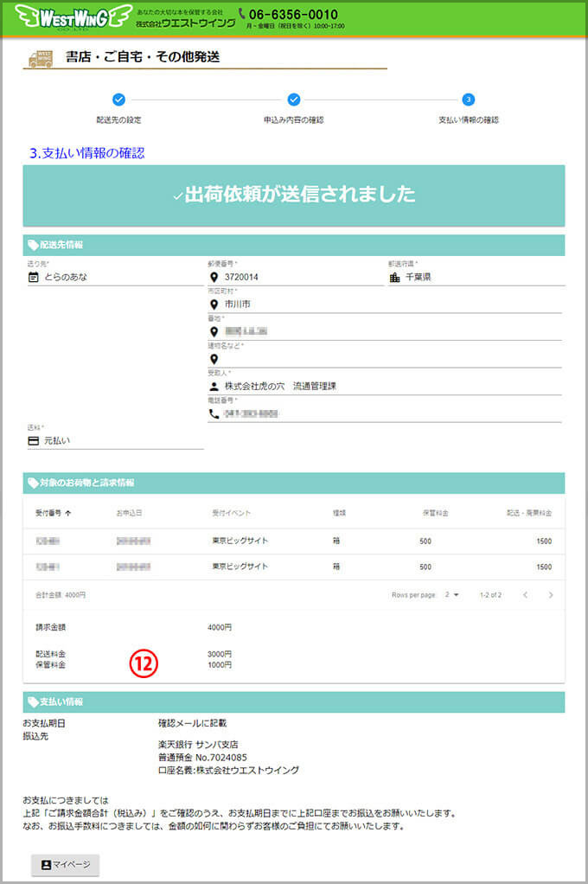Go to previous page of table
The height and width of the screenshot is (884, 588).
(524, 595)
